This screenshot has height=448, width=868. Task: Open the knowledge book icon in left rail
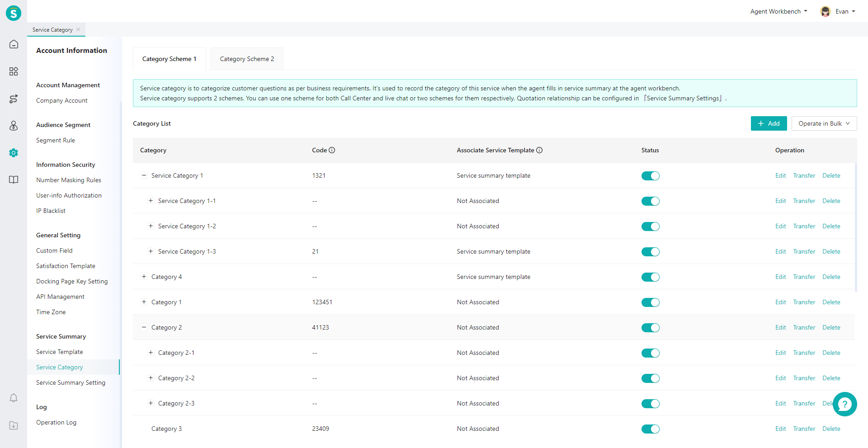[14, 179]
